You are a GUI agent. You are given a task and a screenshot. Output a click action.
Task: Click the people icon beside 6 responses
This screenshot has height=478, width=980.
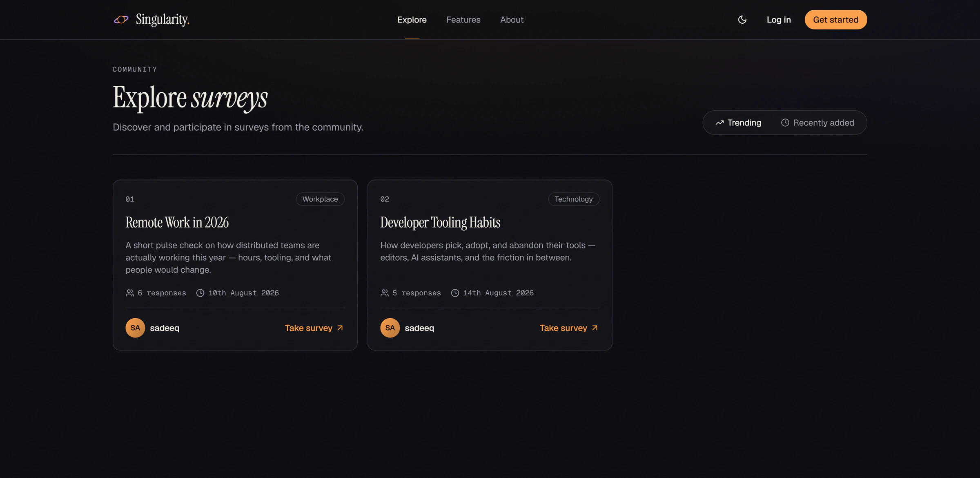tap(130, 293)
